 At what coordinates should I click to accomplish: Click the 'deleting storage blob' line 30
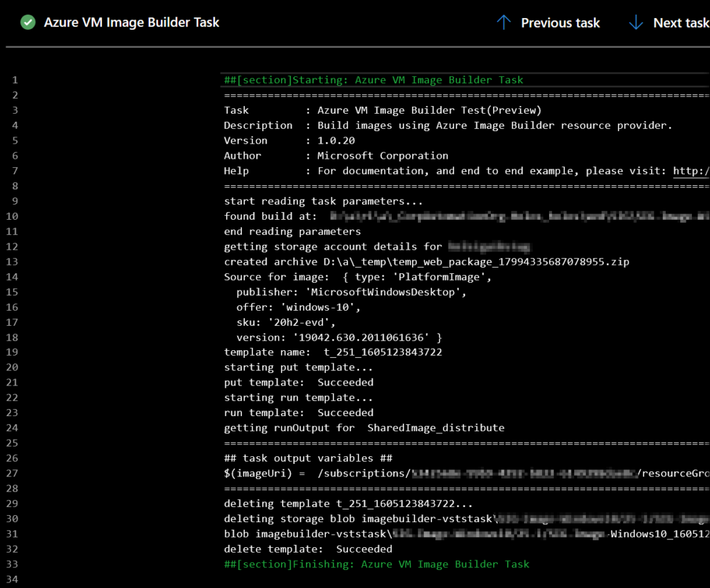[x=347, y=518]
